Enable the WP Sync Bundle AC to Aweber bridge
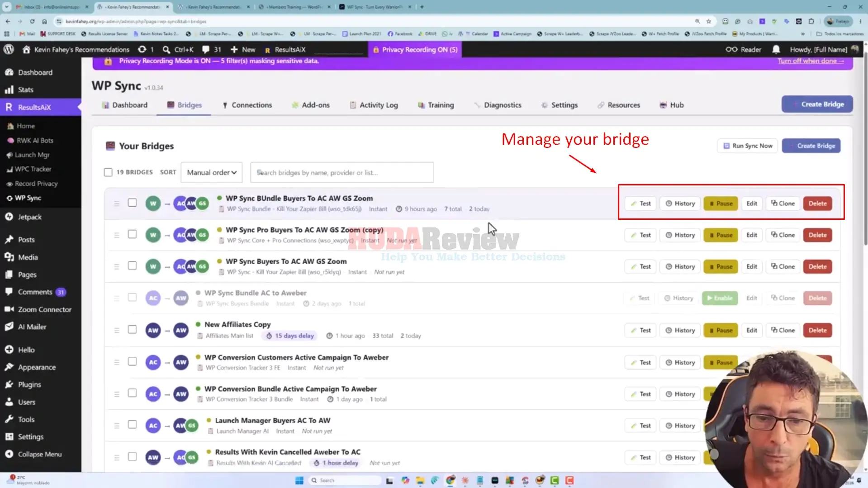The image size is (868, 488). 720,298
